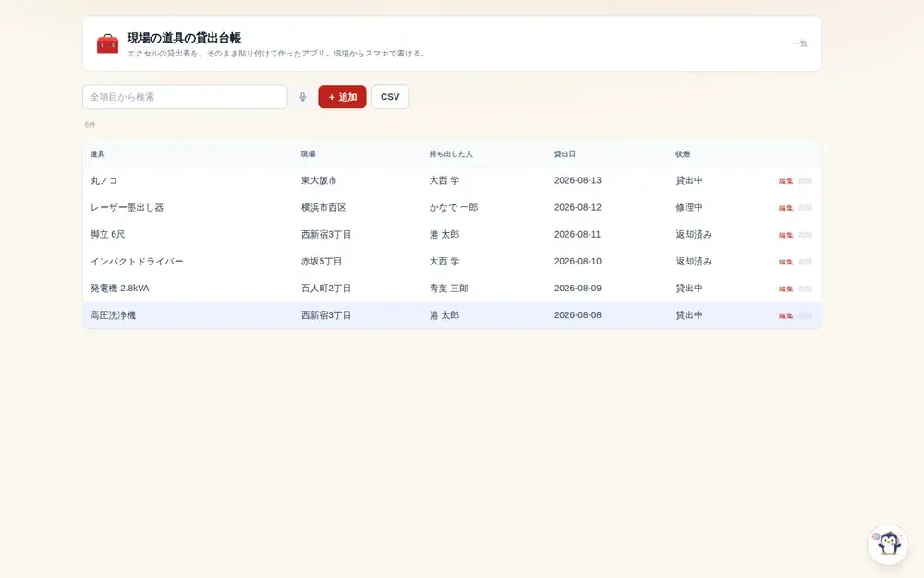
Task: Delete the レーザー墨出し器 row
Action: [805, 207]
